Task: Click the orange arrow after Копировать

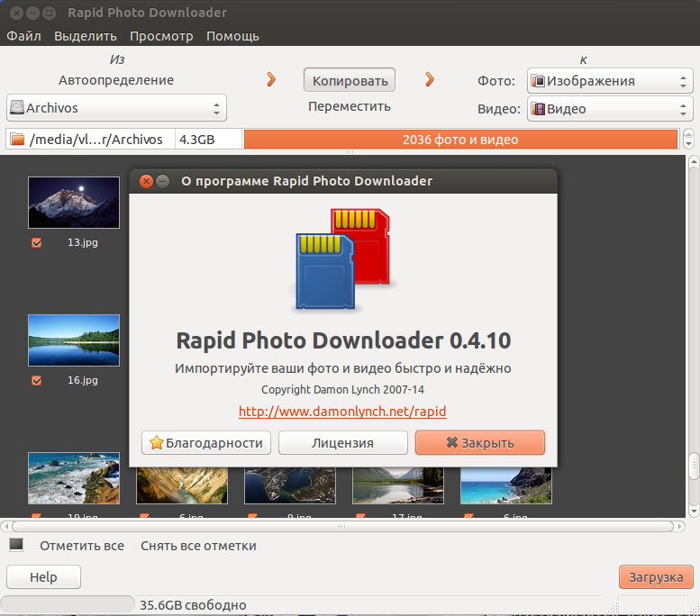Action: [430, 79]
